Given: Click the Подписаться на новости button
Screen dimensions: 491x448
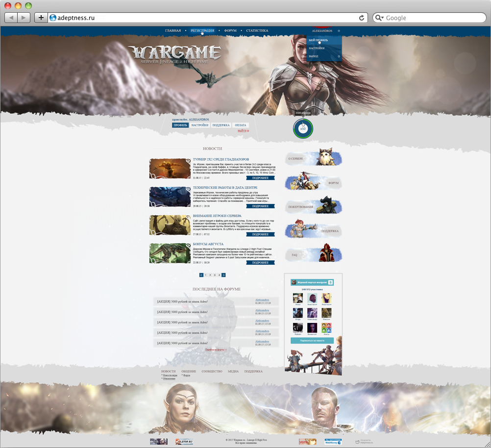Looking at the screenshot, I should [x=312, y=341].
